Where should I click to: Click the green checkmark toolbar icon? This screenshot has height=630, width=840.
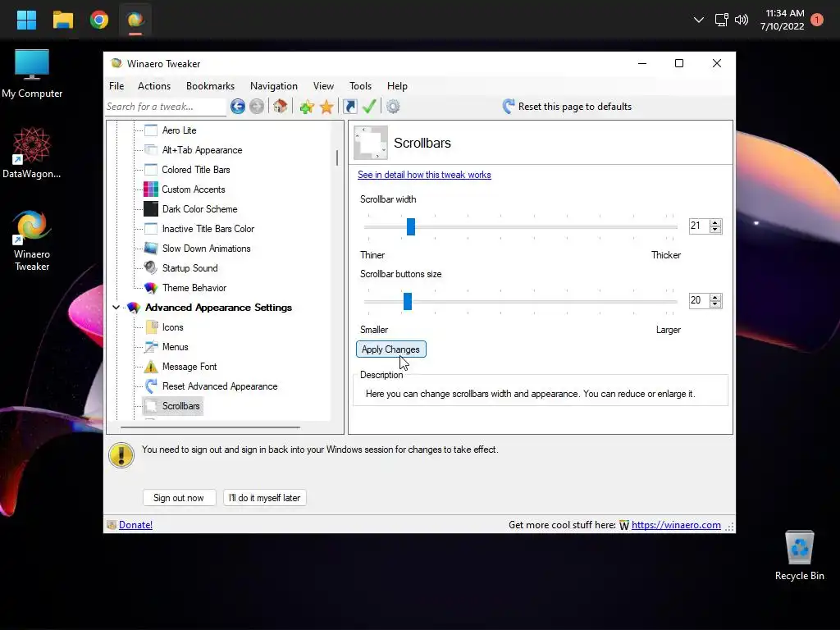(x=369, y=106)
